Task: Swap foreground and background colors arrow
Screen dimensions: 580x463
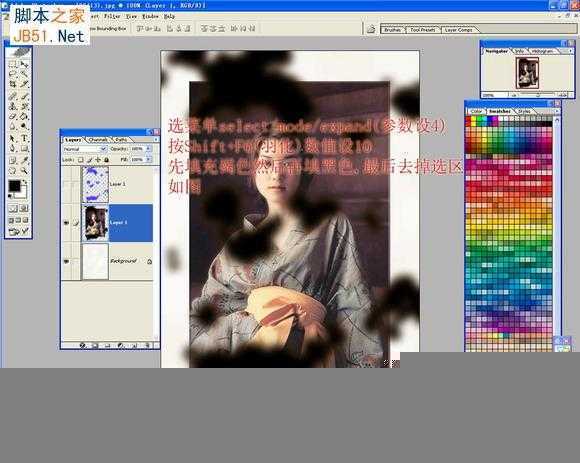Action: [24, 182]
